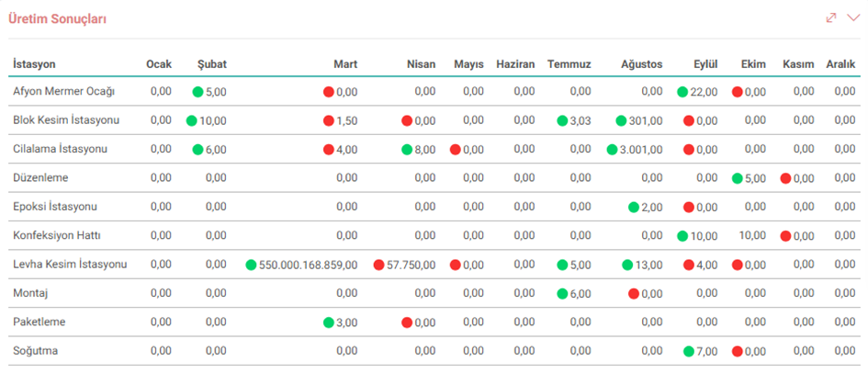This screenshot has width=868, height=373.
Task: Click green dot beside 8,00 value
Action: (x=407, y=150)
